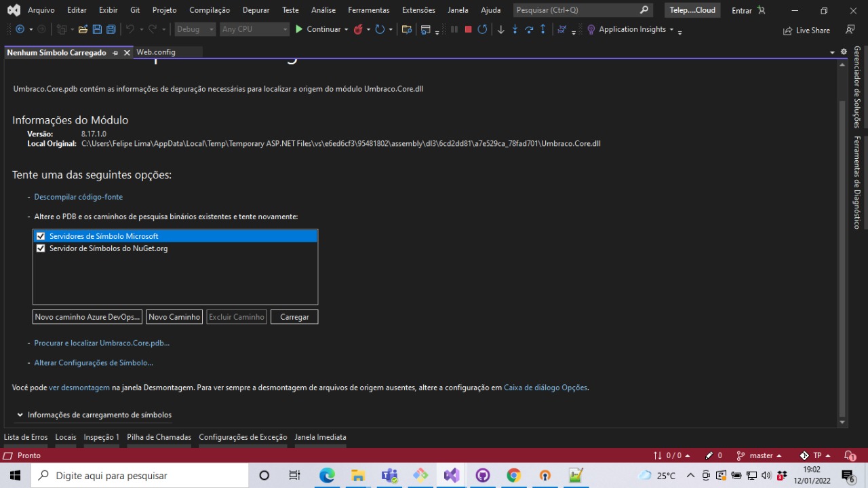868x488 pixels.
Task: Open GitHub Desktop from the taskbar
Action: pyautogui.click(x=483, y=475)
